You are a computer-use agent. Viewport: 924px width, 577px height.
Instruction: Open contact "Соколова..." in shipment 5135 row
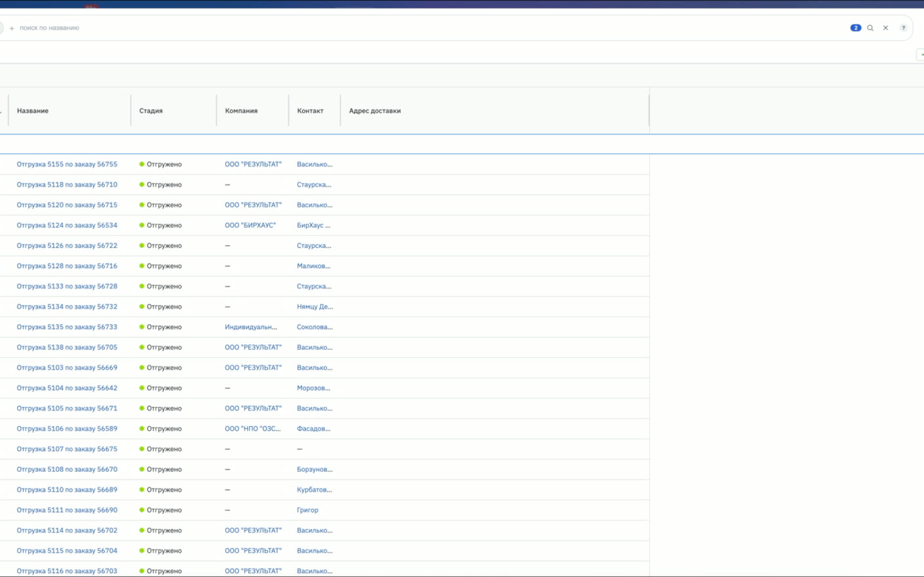click(x=315, y=327)
